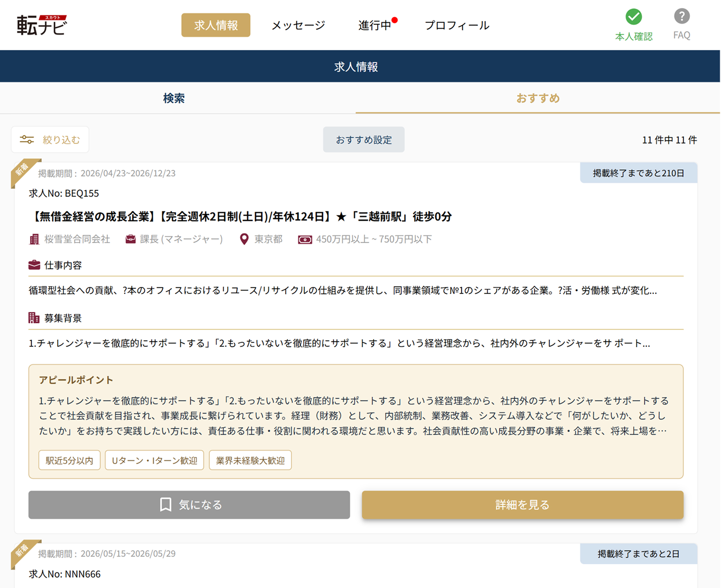Click the bookmark icon in 気になる
The image size is (721, 588).
(x=166, y=505)
